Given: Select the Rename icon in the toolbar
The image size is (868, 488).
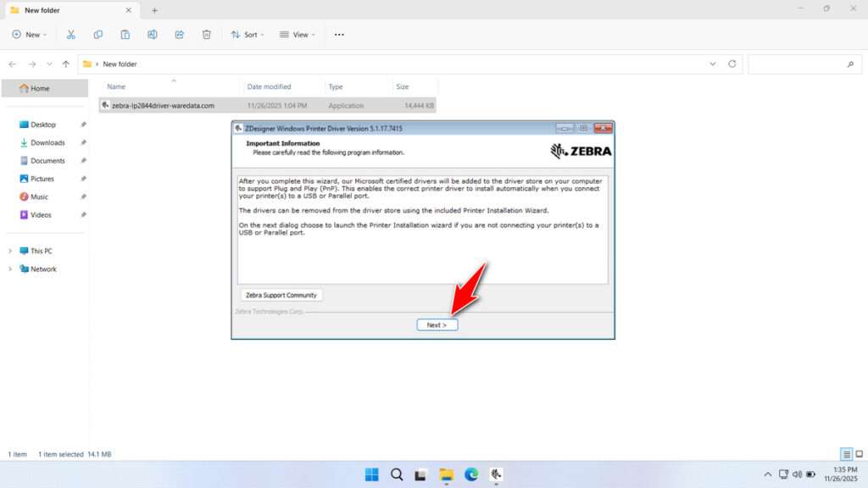Looking at the screenshot, I should pyautogui.click(x=153, y=34).
